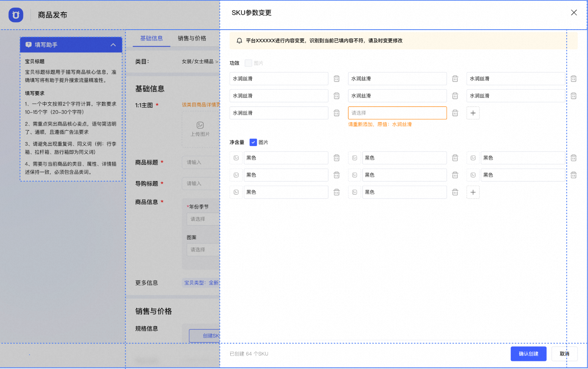Focus the 导购标题 input field
588x369 pixels.
(x=201, y=183)
